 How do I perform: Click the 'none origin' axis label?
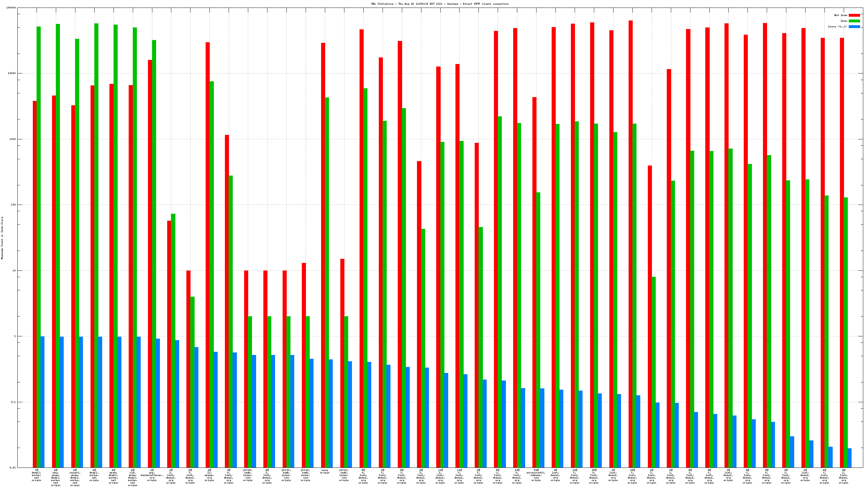coord(325,472)
